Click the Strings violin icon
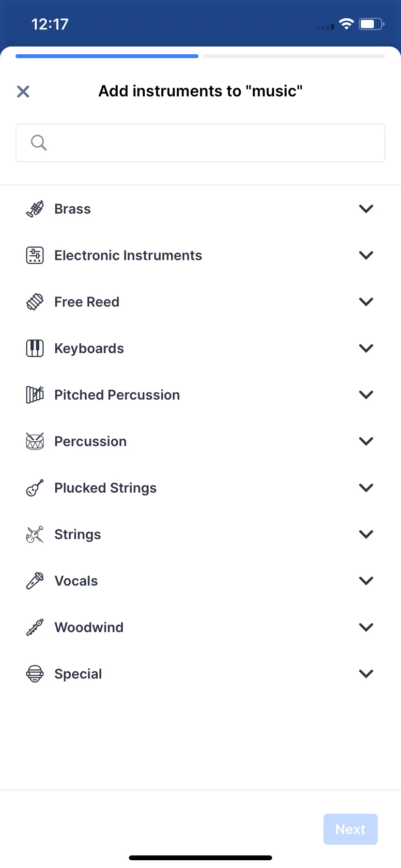Image resolution: width=401 pixels, height=868 pixels. click(35, 534)
